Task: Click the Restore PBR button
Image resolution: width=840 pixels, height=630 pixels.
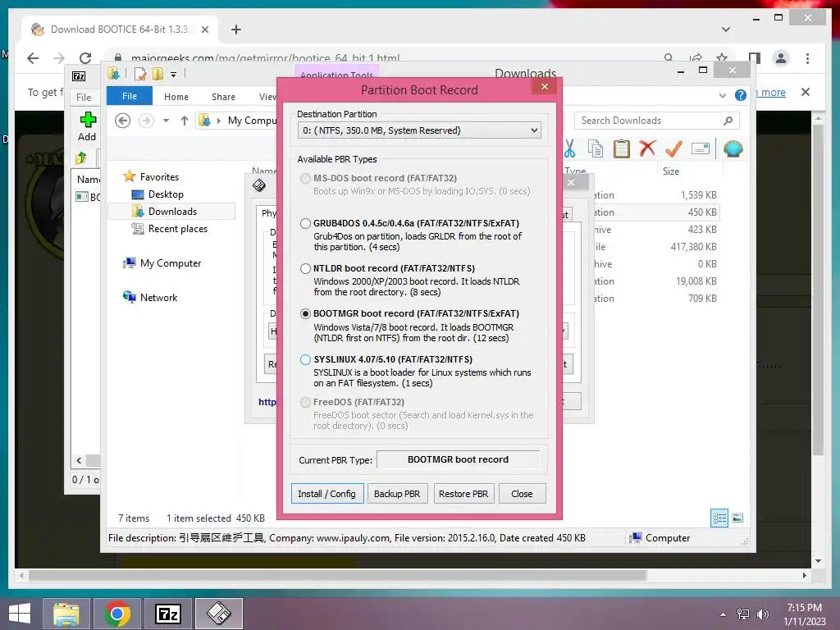Action: pos(463,493)
